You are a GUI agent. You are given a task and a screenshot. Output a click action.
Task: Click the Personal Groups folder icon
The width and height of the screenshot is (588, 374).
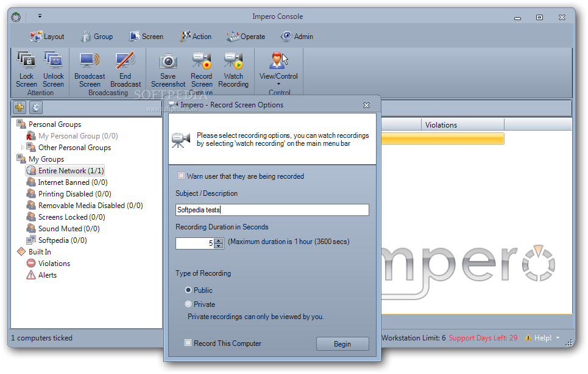coord(21,124)
